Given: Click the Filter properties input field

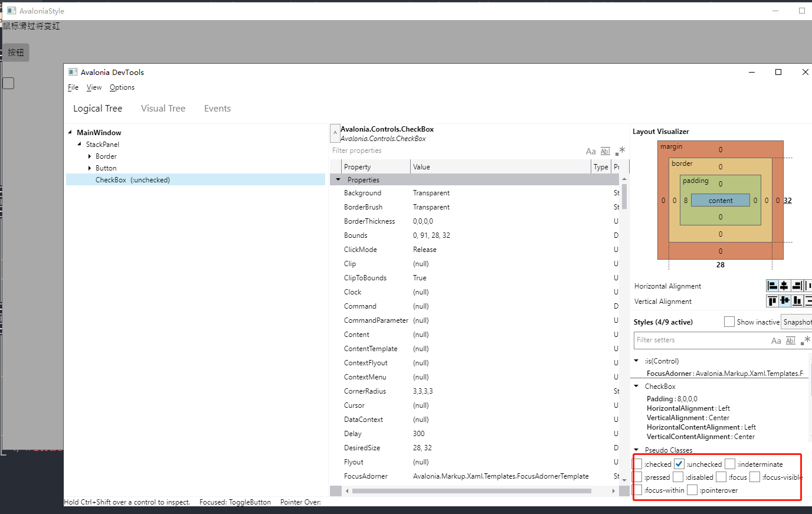Looking at the screenshot, I should pyautogui.click(x=457, y=150).
